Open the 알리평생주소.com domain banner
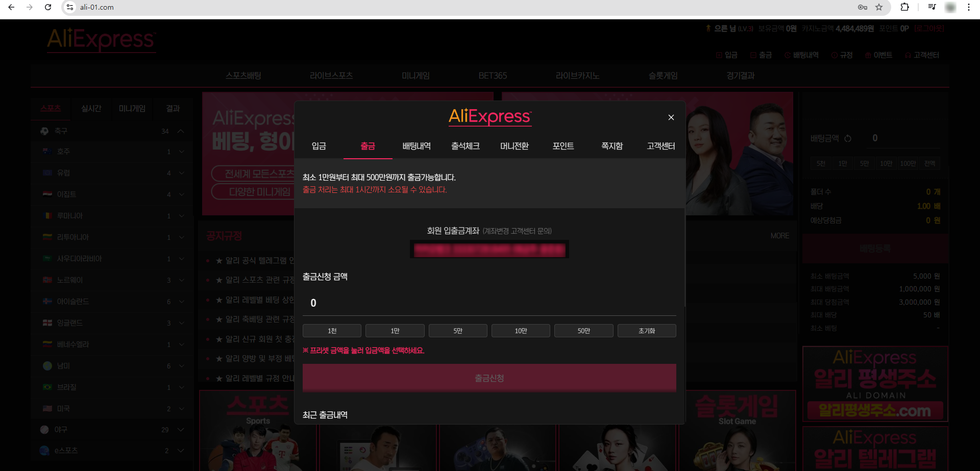This screenshot has height=471, width=980. (x=875, y=384)
